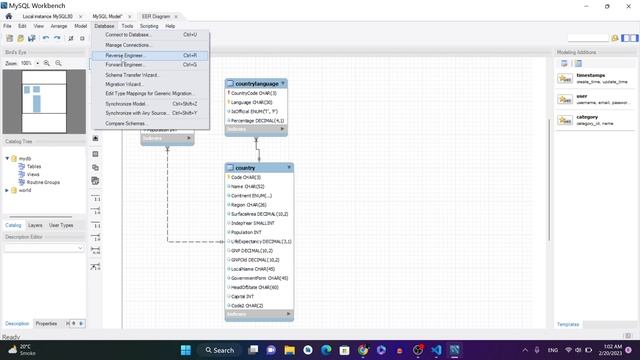Expand the world schema in Catalog Tree
The image size is (640, 360).
[7, 190]
